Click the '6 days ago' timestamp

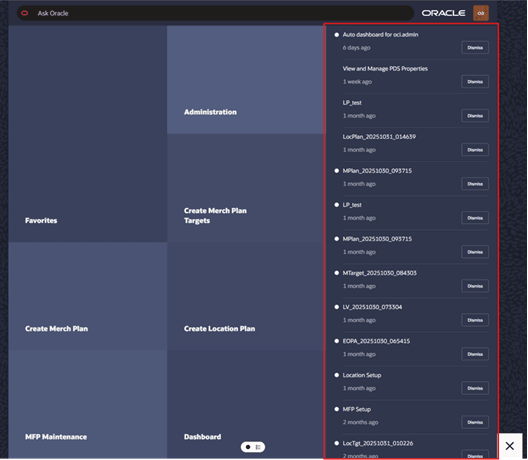356,47
